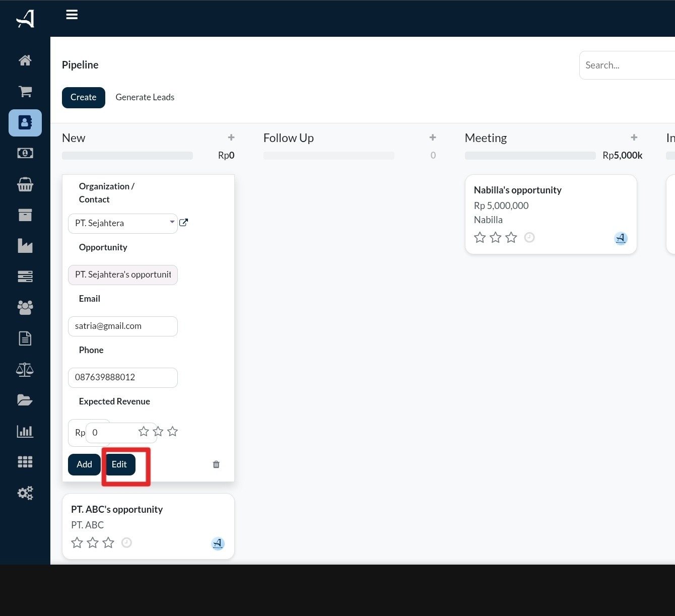Click the Meeting column title
Image resolution: width=675 pixels, height=616 pixels.
(x=486, y=138)
